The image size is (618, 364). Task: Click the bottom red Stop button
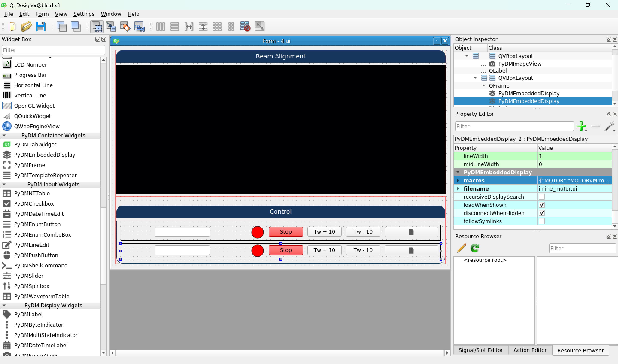(x=285, y=250)
